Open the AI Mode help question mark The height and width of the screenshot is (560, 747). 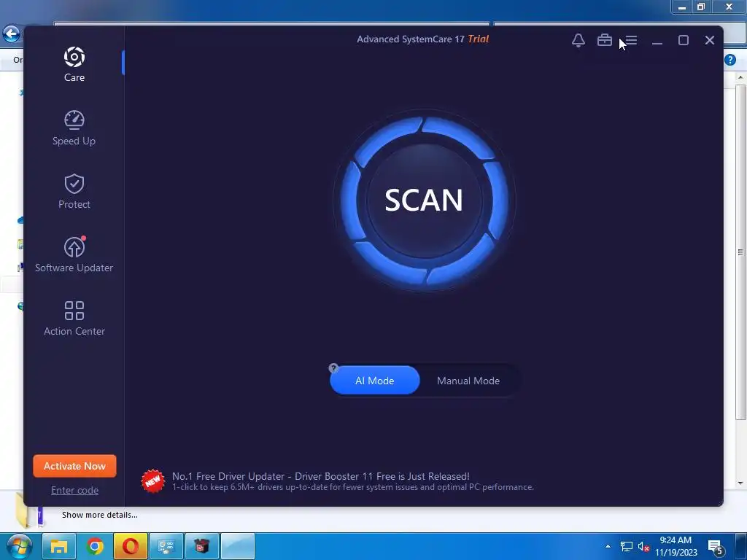coord(333,367)
